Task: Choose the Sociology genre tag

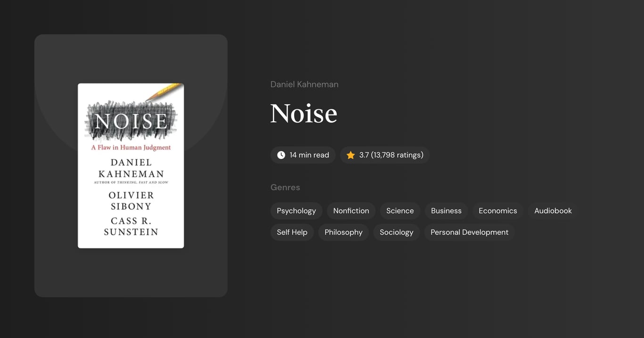Action: [396, 232]
